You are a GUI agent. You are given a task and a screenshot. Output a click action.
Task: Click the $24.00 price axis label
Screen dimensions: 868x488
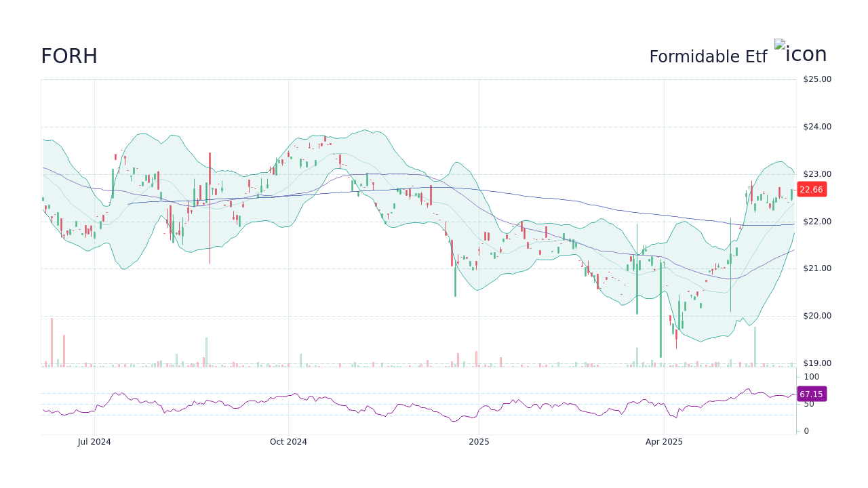817,127
